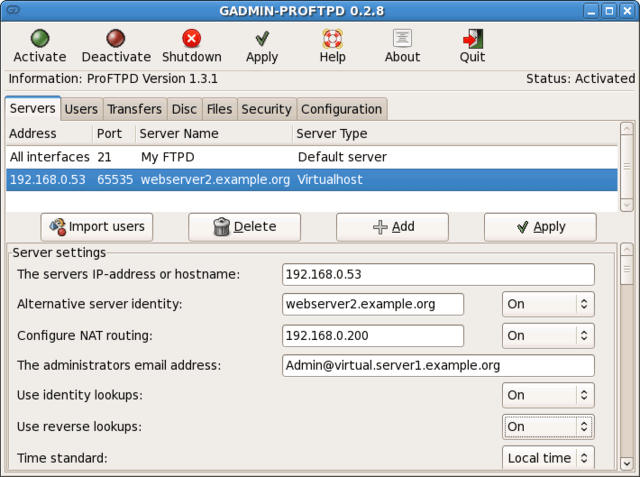
Task: Click the webserver2.example.org identity input field
Action: pos(373,304)
